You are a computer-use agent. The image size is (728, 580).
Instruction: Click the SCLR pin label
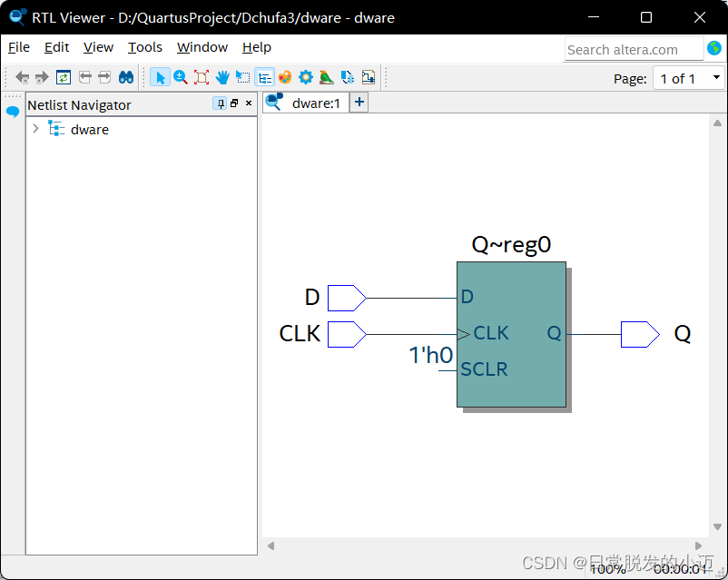(484, 369)
